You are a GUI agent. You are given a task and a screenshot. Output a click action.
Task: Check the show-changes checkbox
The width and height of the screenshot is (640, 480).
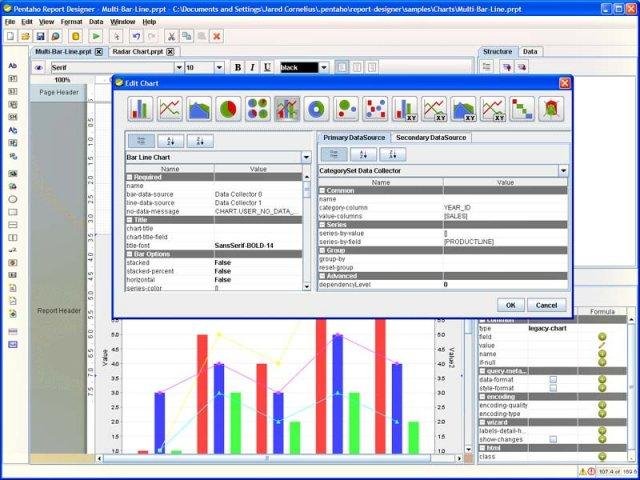coord(553,440)
